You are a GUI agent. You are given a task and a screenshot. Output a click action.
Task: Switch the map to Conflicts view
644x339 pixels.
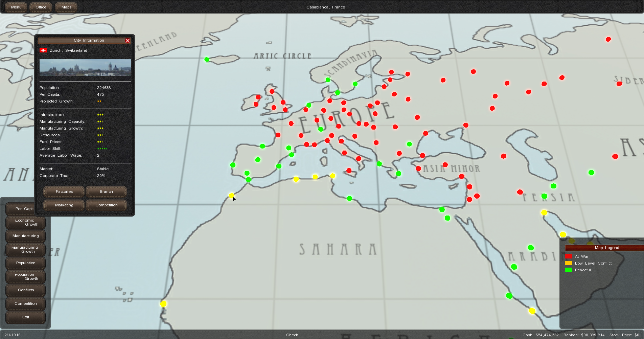coord(26,290)
